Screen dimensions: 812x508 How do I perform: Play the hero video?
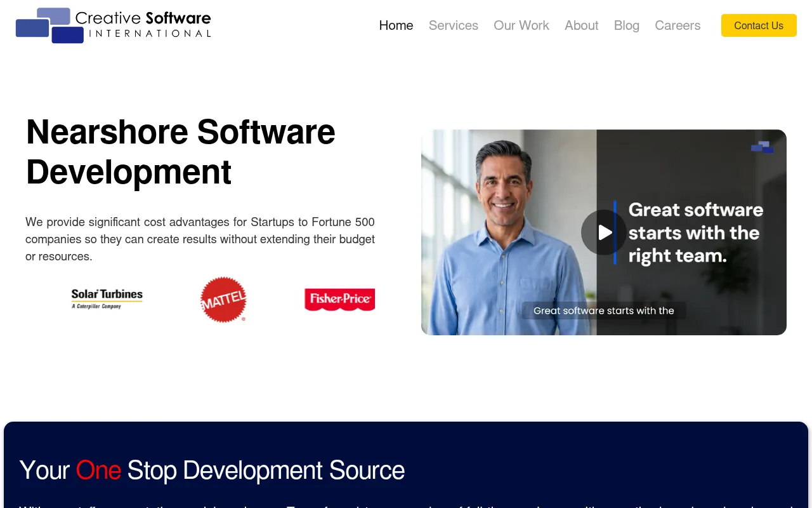tap(604, 232)
